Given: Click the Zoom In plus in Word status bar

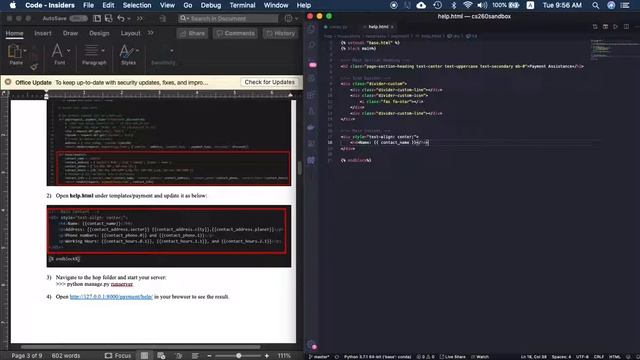Looking at the screenshot, I should point(267,356).
